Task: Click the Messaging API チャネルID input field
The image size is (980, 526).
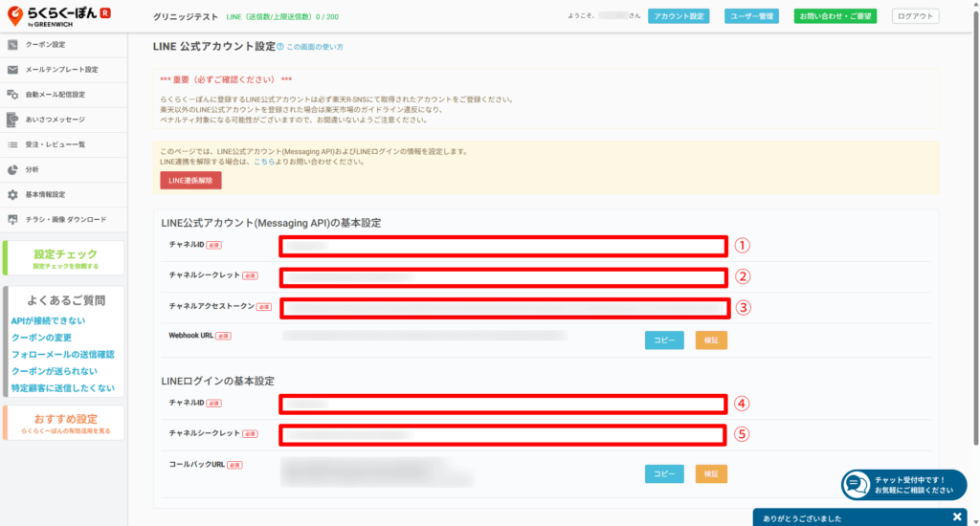Action: tap(503, 246)
